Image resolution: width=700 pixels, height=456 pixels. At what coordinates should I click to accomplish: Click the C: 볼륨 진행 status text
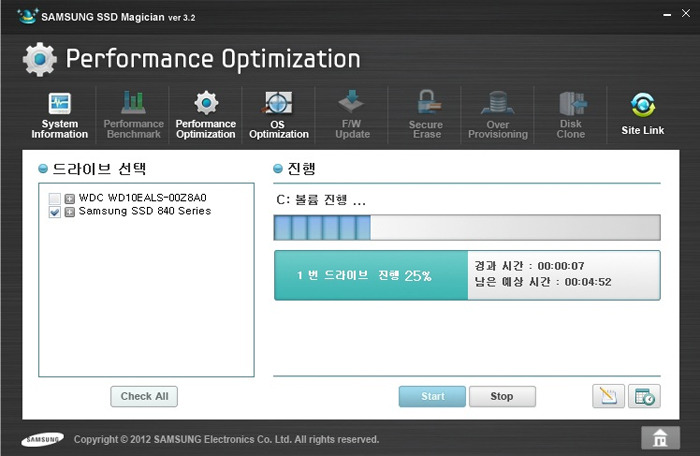pyautogui.click(x=321, y=200)
